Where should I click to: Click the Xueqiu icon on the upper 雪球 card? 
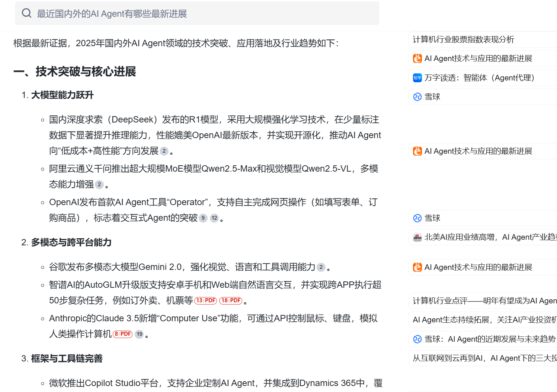pos(417,97)
